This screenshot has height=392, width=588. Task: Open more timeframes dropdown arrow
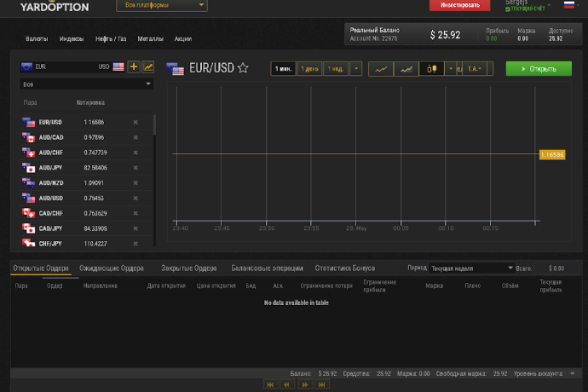pyautogui.click(x=356, y=69)
